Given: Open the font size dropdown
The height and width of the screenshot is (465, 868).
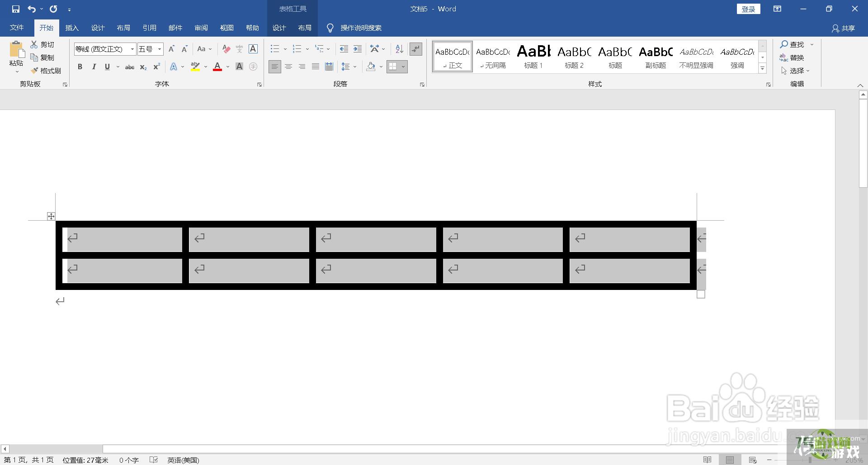Looking at the screenshot, I should [160, 49].
